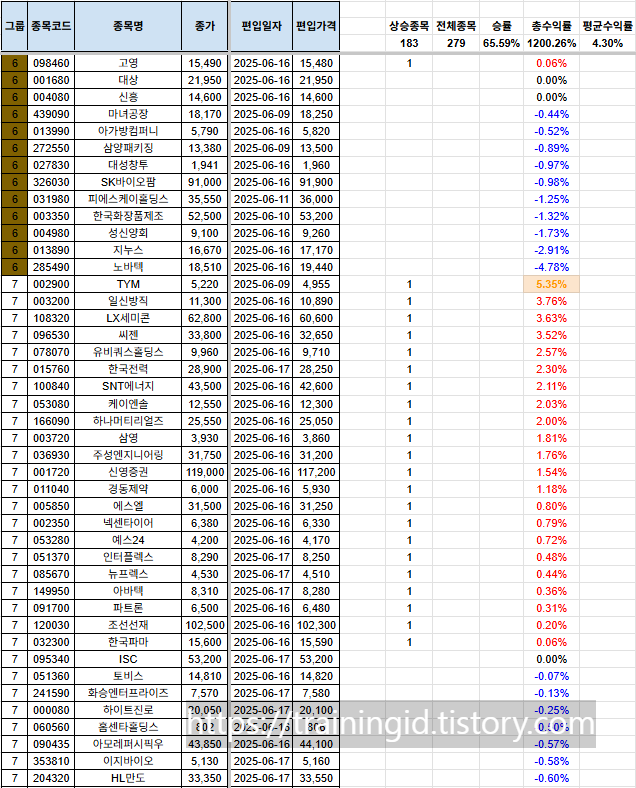This screenshot has width=636, height=788.
Task: Select the 이지바이오 stock name cell
Action: [128, 761]
